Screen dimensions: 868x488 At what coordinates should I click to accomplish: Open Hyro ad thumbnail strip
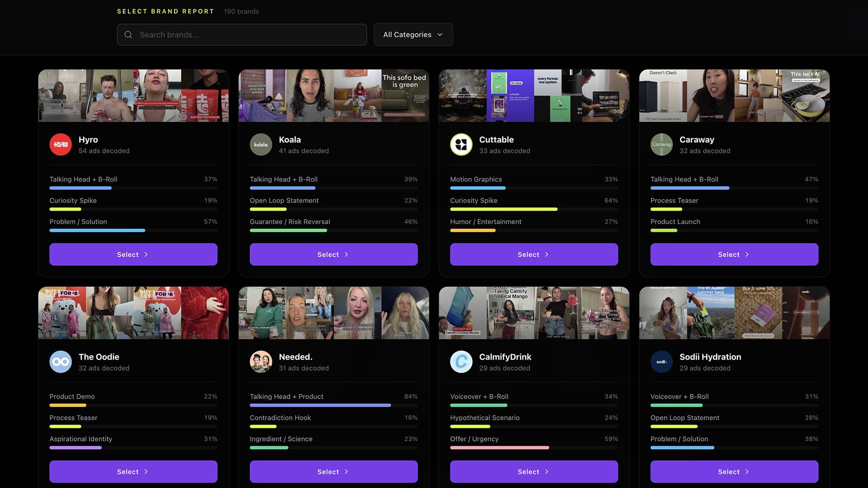[133, 95]
